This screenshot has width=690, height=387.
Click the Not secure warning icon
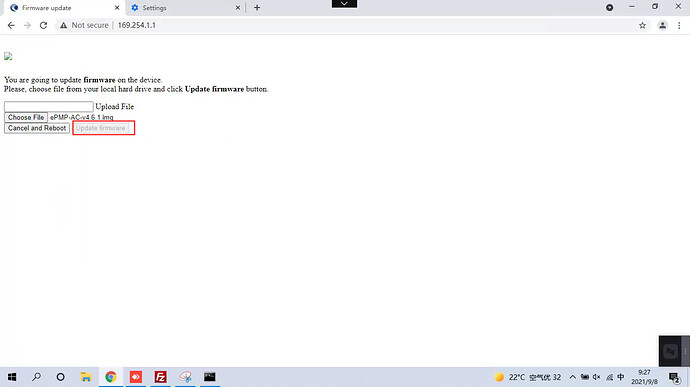point(64,26)
